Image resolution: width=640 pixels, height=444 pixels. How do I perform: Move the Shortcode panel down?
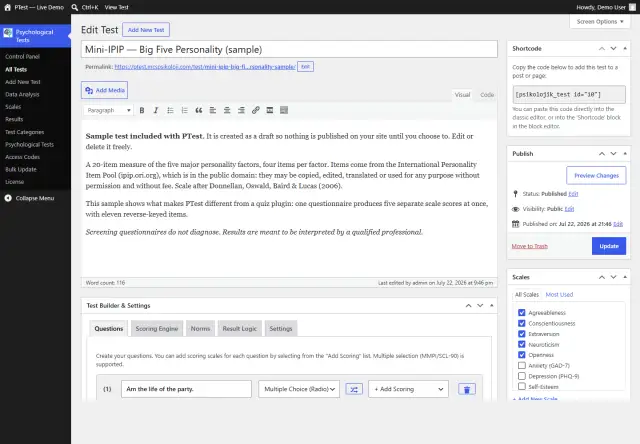(x=613, y=49)
